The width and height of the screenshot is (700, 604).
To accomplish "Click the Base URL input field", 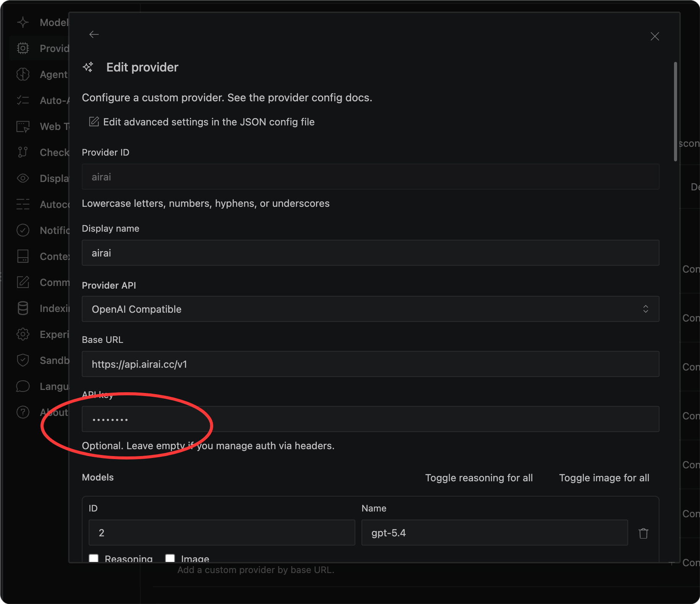I will tap(370, 364).
